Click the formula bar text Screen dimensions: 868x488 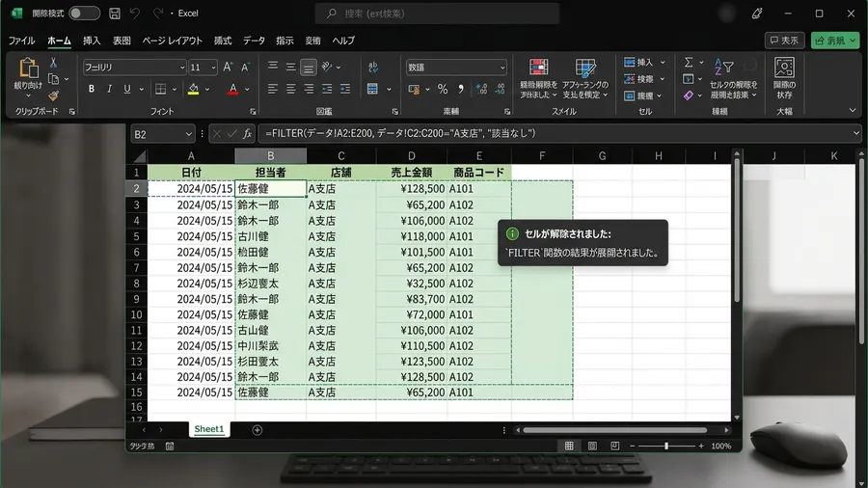(400, 133)
